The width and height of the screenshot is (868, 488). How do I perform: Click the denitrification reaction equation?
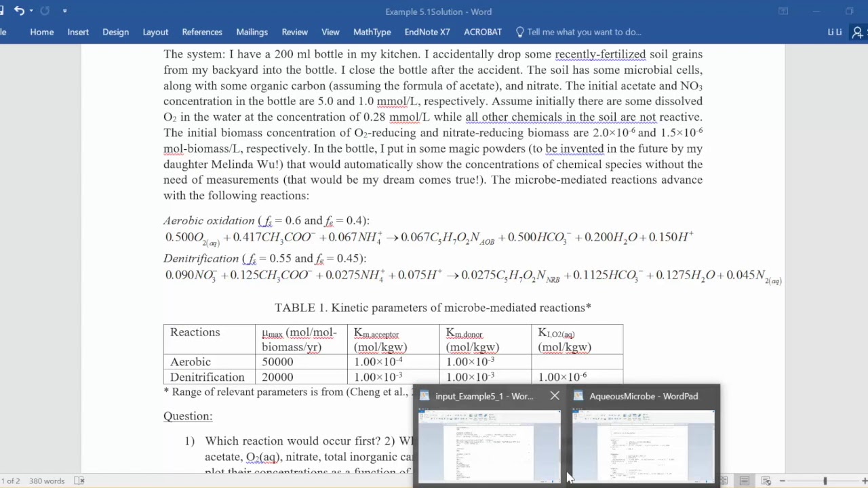coord(473,276)
